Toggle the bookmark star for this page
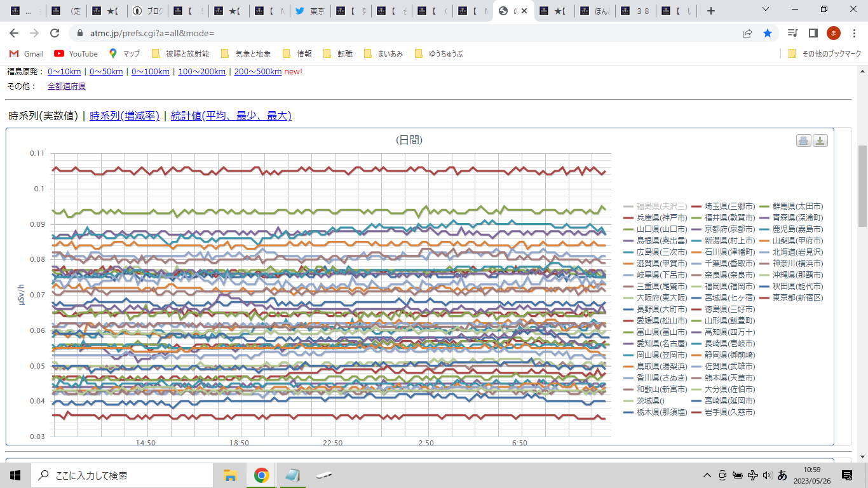The image size is (868, 488). 768,33
